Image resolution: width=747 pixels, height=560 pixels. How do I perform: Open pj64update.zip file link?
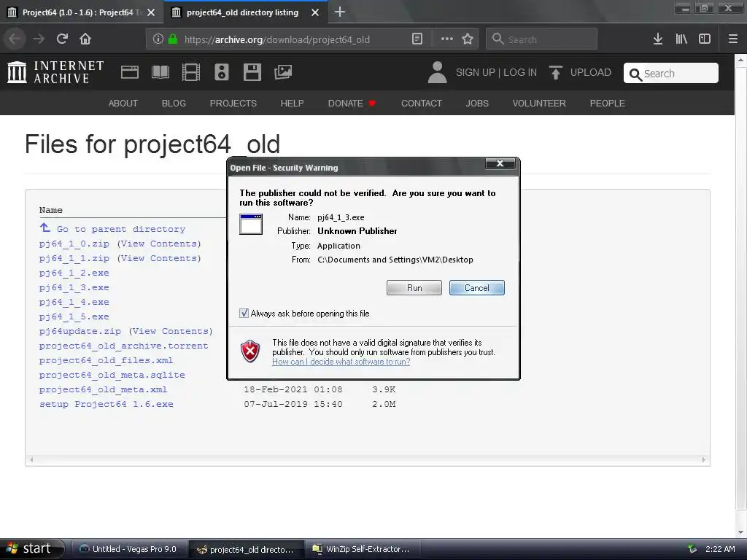(80, 332)
